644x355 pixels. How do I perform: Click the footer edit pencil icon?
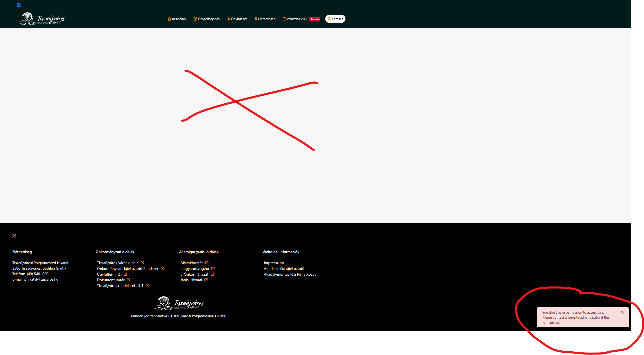point(14,236)
